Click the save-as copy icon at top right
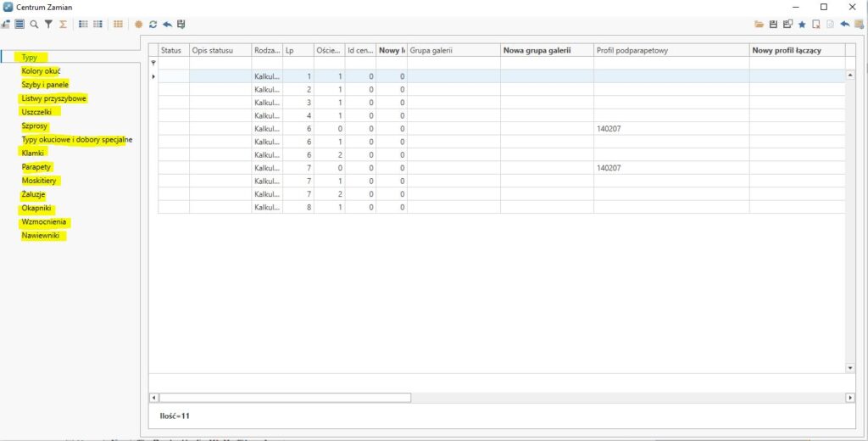 pos(787,25)
